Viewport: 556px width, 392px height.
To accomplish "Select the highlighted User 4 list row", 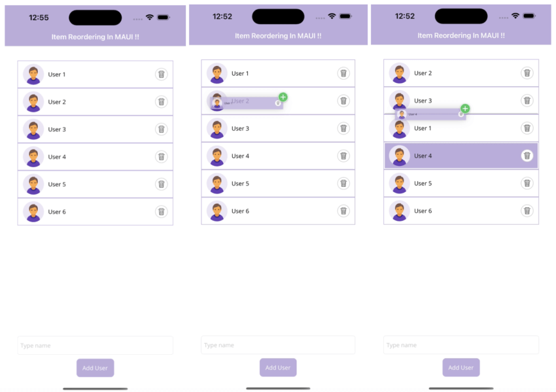I will pos(460,155).
